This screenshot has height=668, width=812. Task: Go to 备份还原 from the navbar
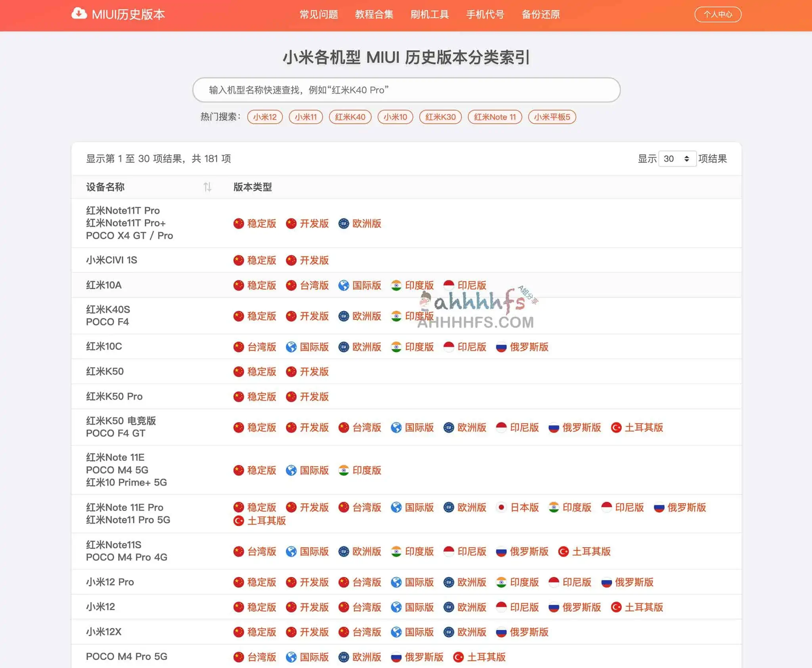(x=541, y=14)
